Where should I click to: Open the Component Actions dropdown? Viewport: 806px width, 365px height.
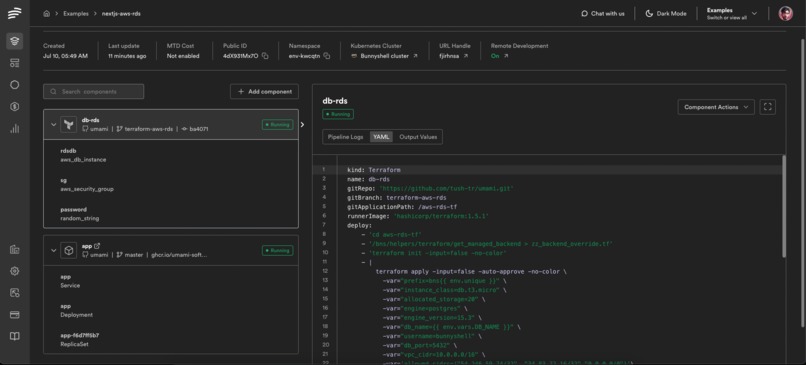[716, 107]
